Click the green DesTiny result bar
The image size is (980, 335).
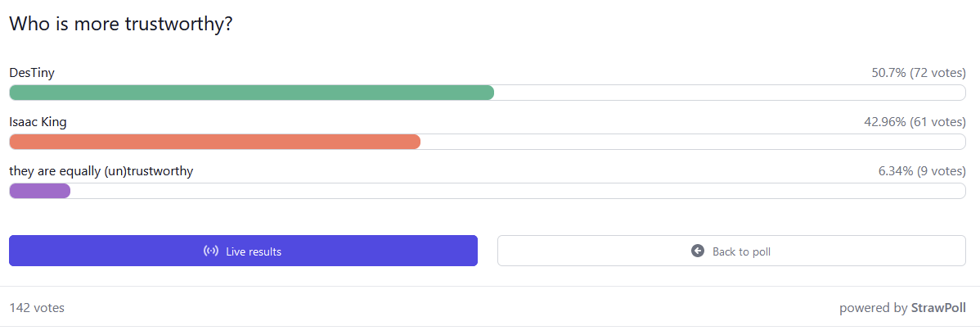251,93
